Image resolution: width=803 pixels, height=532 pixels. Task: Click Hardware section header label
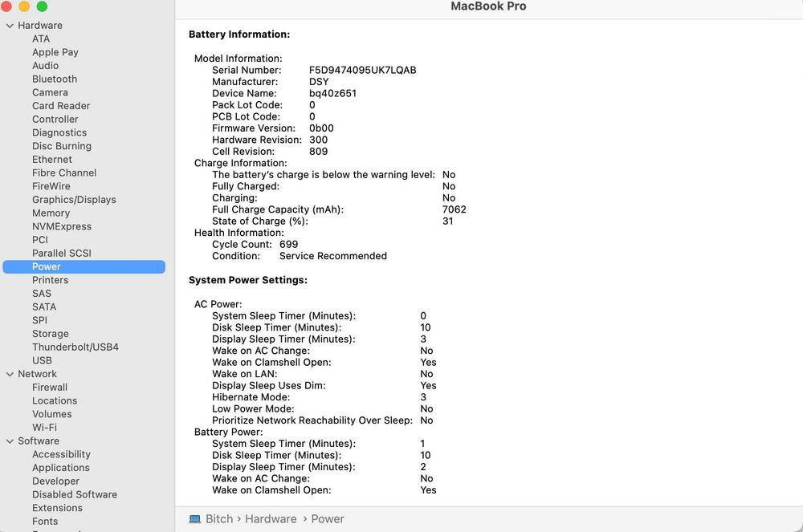coord(40,25)
